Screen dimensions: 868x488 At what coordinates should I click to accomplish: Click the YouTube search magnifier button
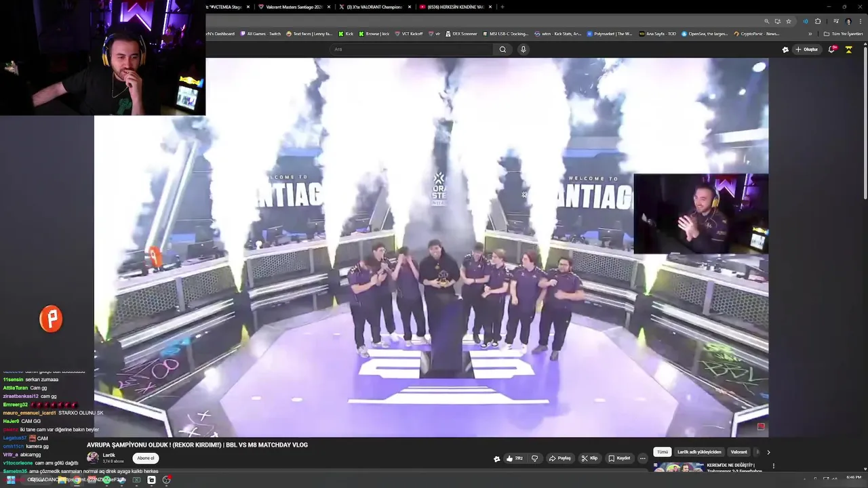coord(502,49)
